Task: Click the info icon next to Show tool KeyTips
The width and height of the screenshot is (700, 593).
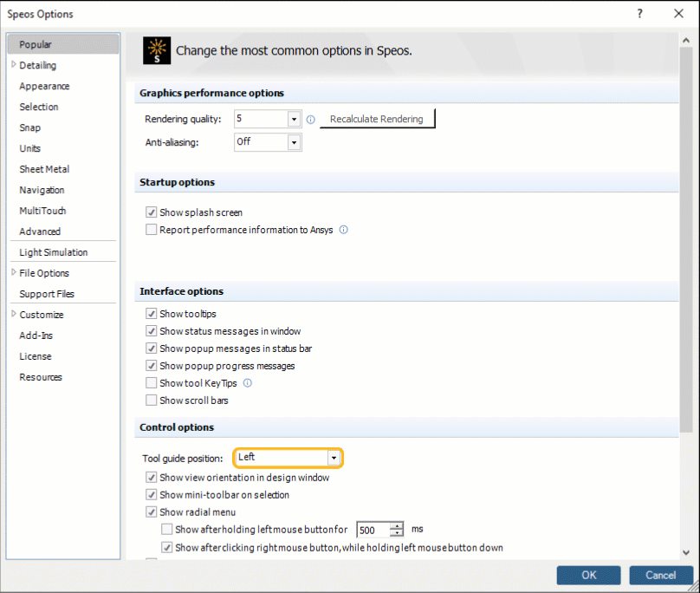Action: point(246,382)
